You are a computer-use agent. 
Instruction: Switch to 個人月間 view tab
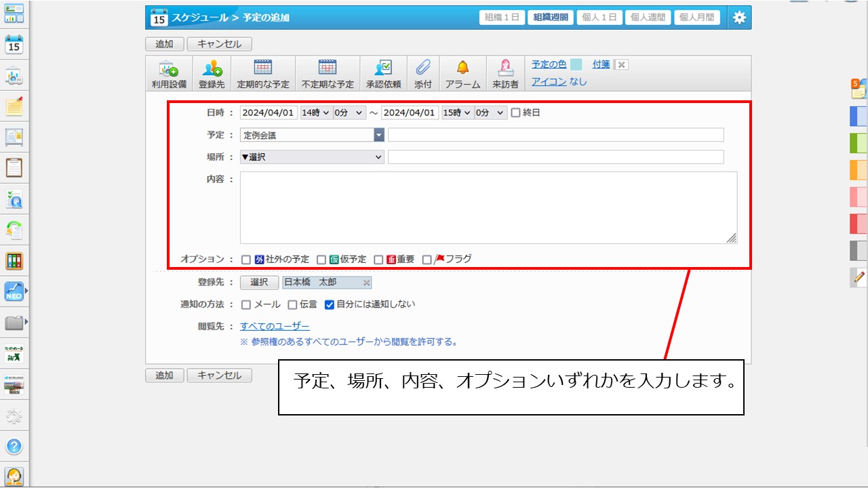696,18
